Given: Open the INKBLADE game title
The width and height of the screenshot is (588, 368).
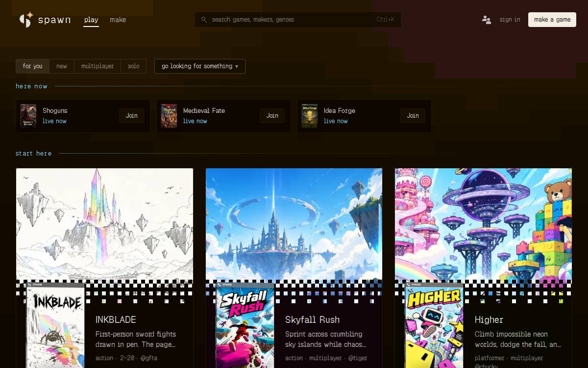Looking at the screenshot, I should [116, 320].
